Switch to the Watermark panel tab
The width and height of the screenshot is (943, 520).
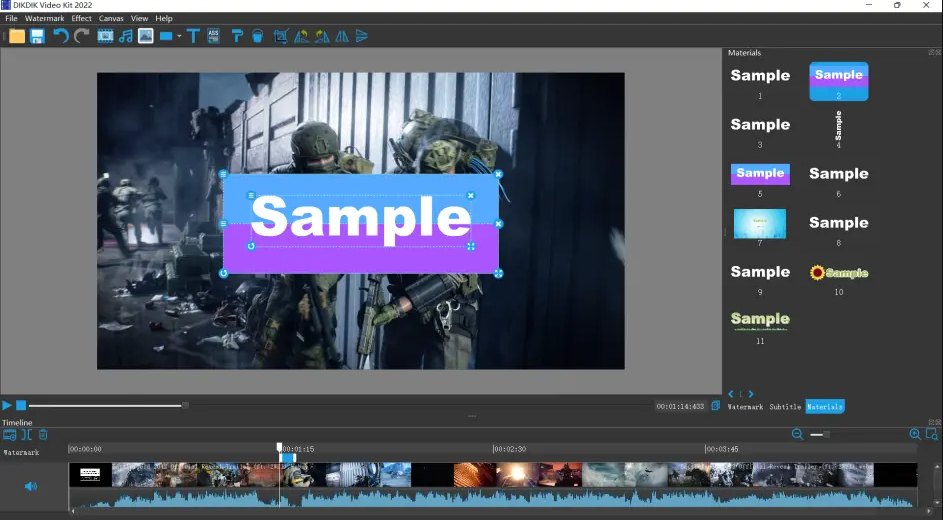(745, 407)
